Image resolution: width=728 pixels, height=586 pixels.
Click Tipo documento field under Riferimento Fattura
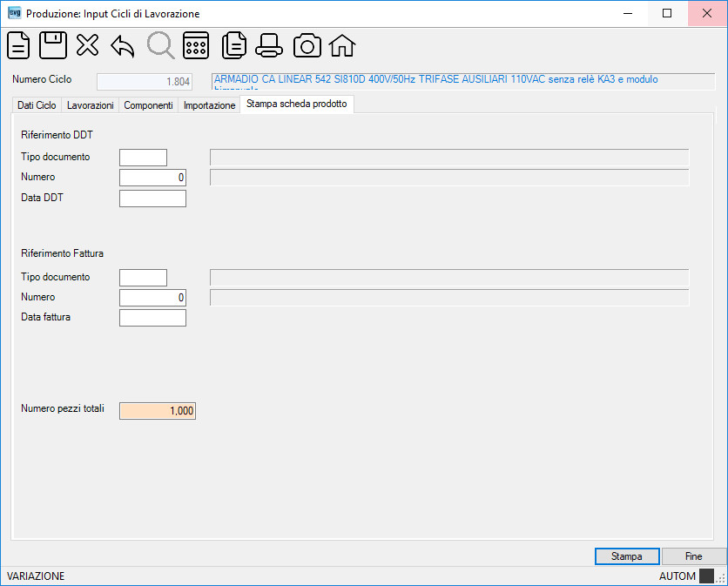click(x=143, y=278)
